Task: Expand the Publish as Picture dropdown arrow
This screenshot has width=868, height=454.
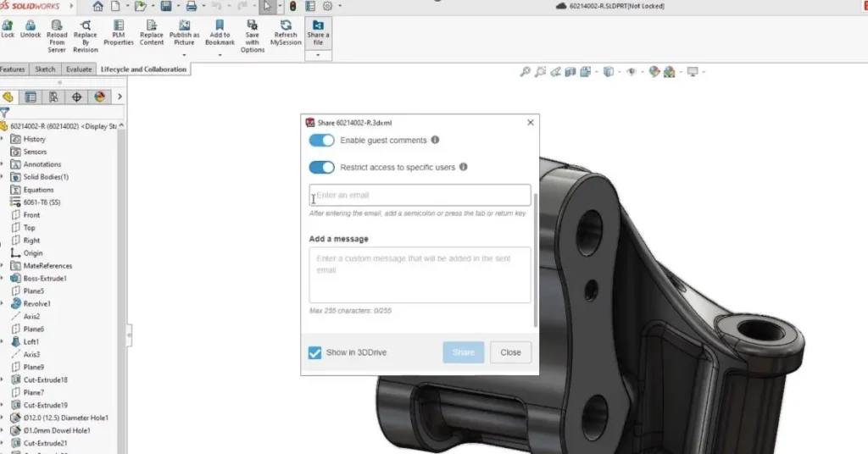Action: coord(185,55)
